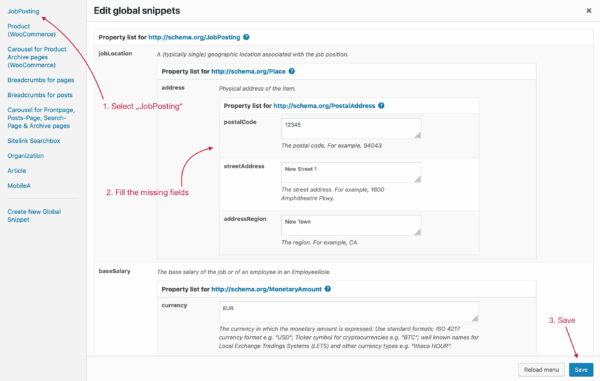600x381 pixels.
Task: Click the postalCode textarea resize handle
Action: (x=417, y=135)
